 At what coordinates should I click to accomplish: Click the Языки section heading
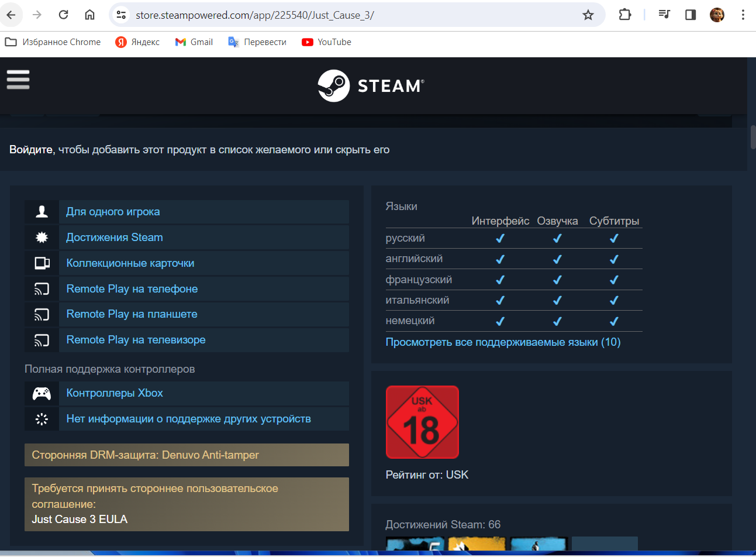[x=401, y=207]
